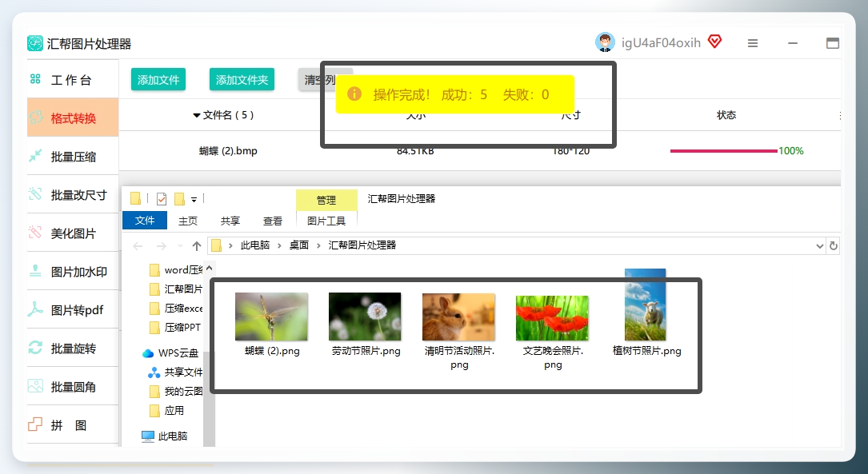Open the 文件 tab in Explorer
The width and height of the screenshot is (868, 474).
click(x=145, y=220)
